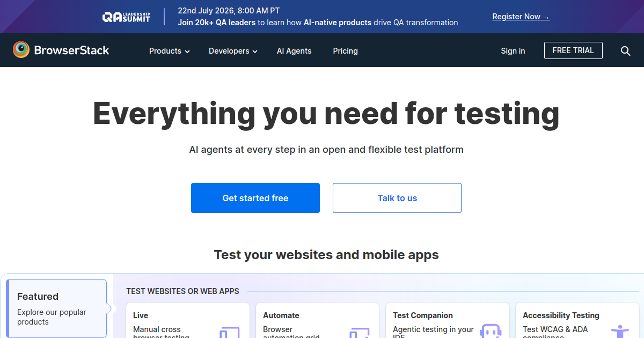Click the QA Leadership Summit logo
Image resolution: width=644 pixels, height=338 pixels.
pyautogui.click(x=126, y=17)
